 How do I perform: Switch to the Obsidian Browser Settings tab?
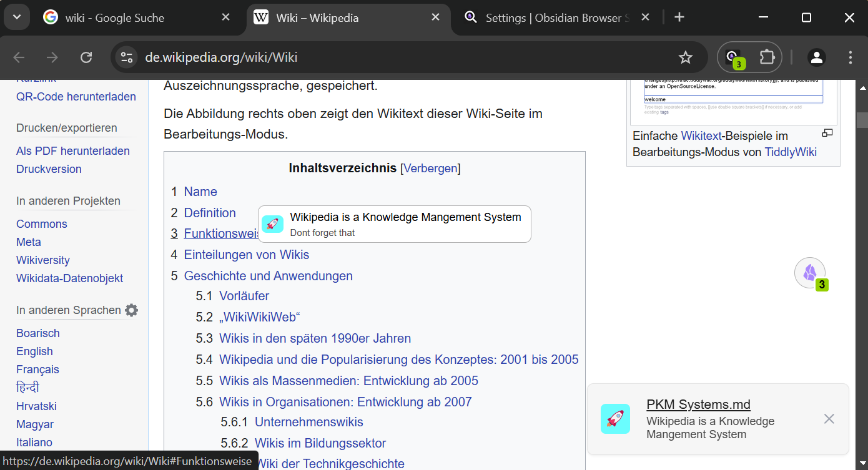click(553, 18)
